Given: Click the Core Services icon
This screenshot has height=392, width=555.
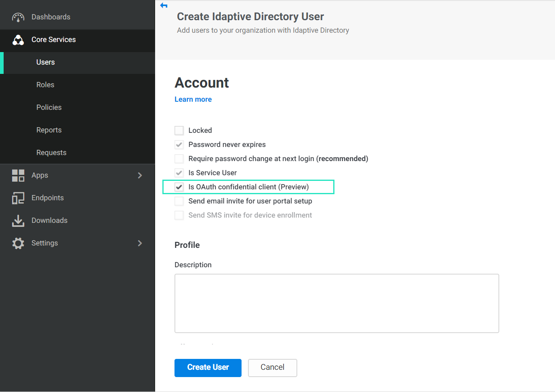Looking at the screenshot, I should 18,40.
